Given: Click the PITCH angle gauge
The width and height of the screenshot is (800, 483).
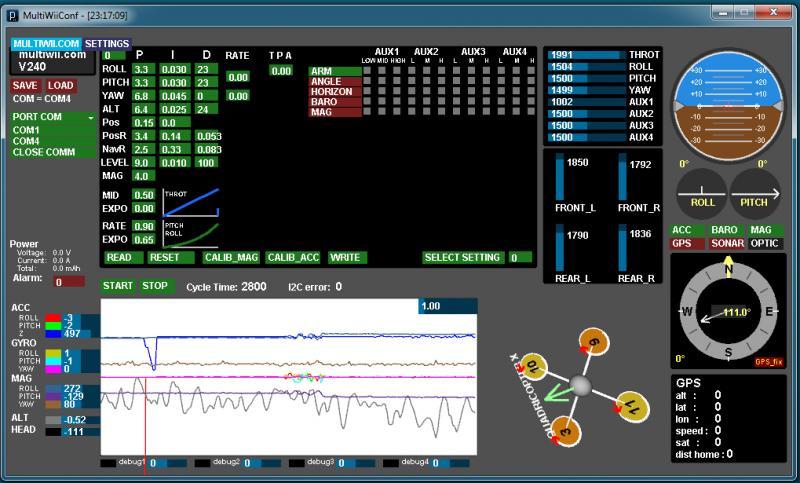Looking at the screenshot, I should coord(756,192).
